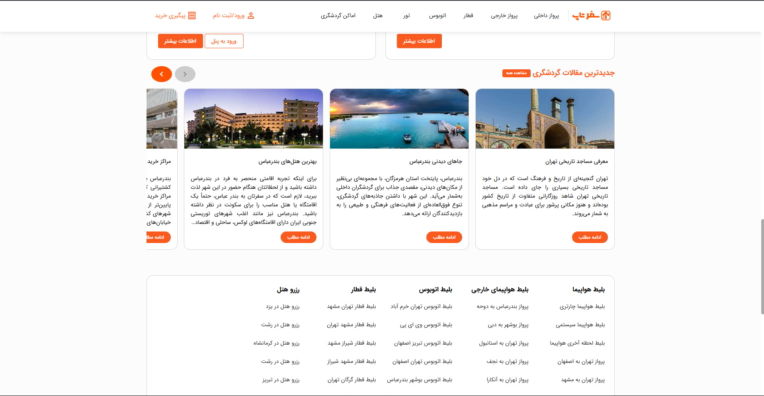Viewport: 764px width, 396px height.
Task: Open بلیط قطار گرگان تهران link
Action: pos(351,380)
